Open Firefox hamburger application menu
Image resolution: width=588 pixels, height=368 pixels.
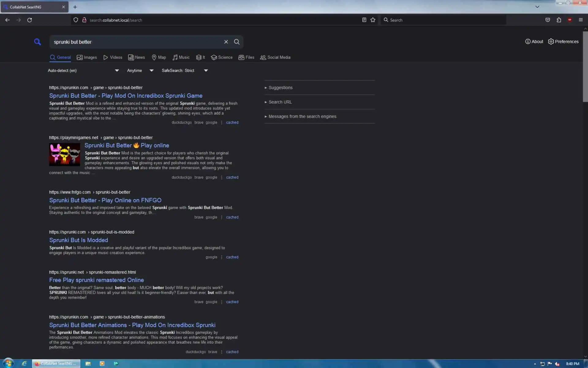tap(581, 20)
